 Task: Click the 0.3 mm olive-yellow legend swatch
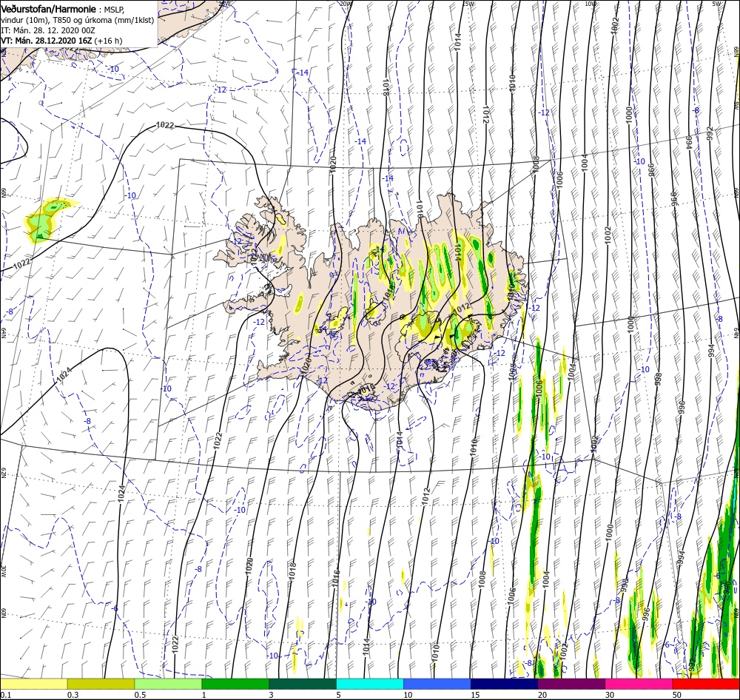(101, 684)
